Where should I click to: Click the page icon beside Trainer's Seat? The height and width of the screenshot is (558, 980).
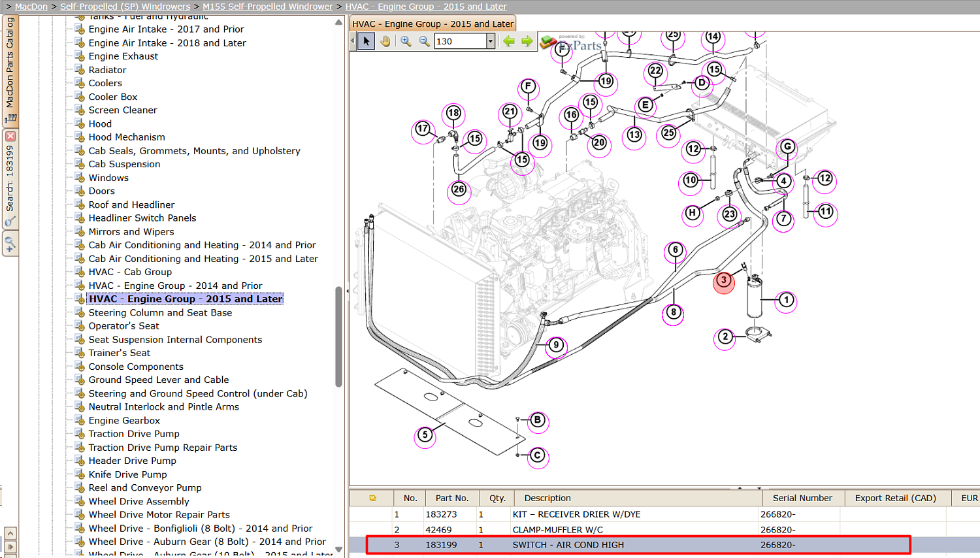coord(80,352)
